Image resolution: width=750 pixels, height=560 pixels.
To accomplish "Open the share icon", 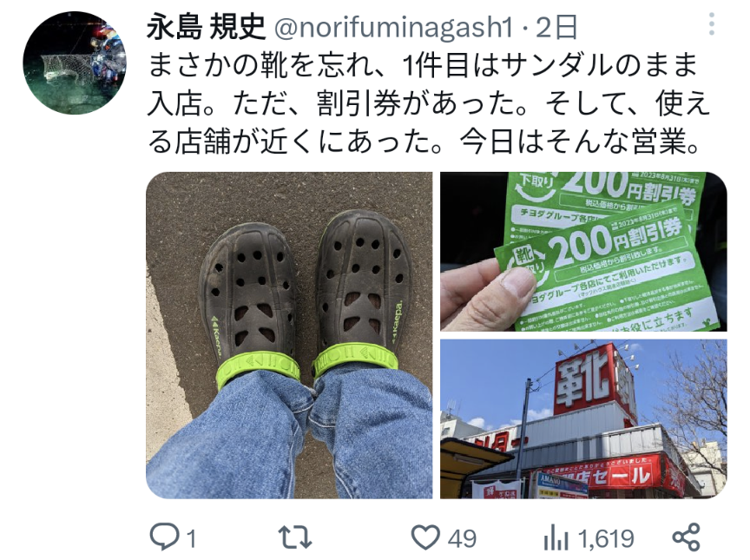I will pyautogui.click(x=686, y=537).
